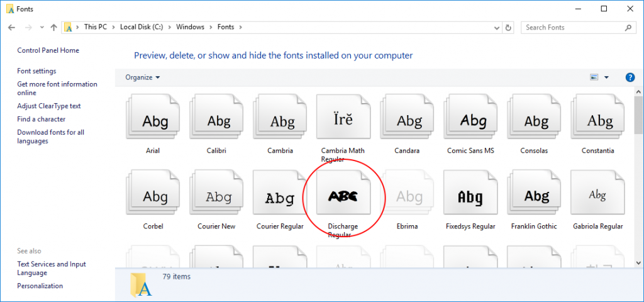Expand chevron after Local Disk (C:)
The image size is (644, 302).
[169, 27]
